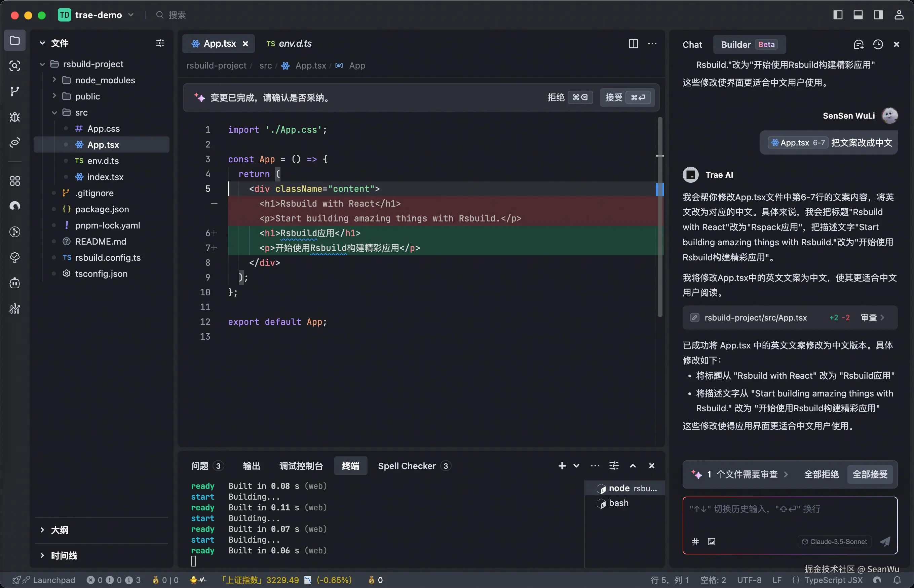Switch to the env.d.ts editor tab
Screen dimensions: 914x588
tap(289, 44)
